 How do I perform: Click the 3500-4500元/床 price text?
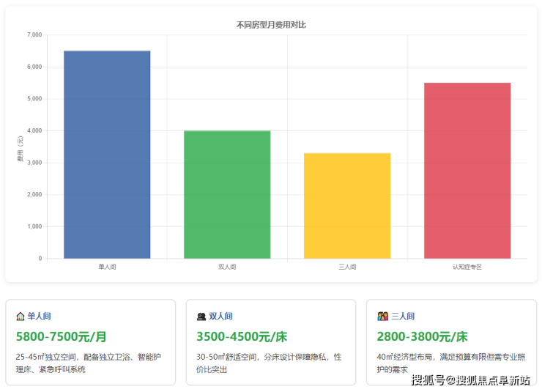242,337
